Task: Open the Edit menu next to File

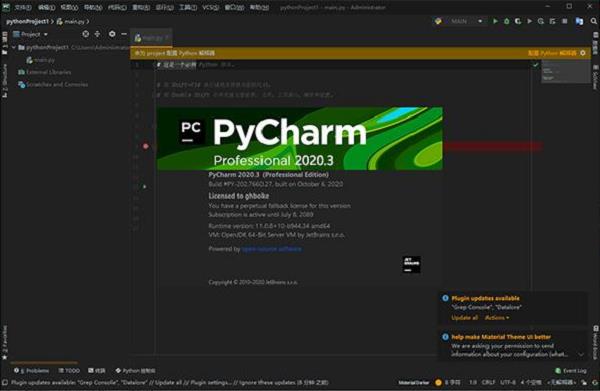Action: (x=46, y=7)
